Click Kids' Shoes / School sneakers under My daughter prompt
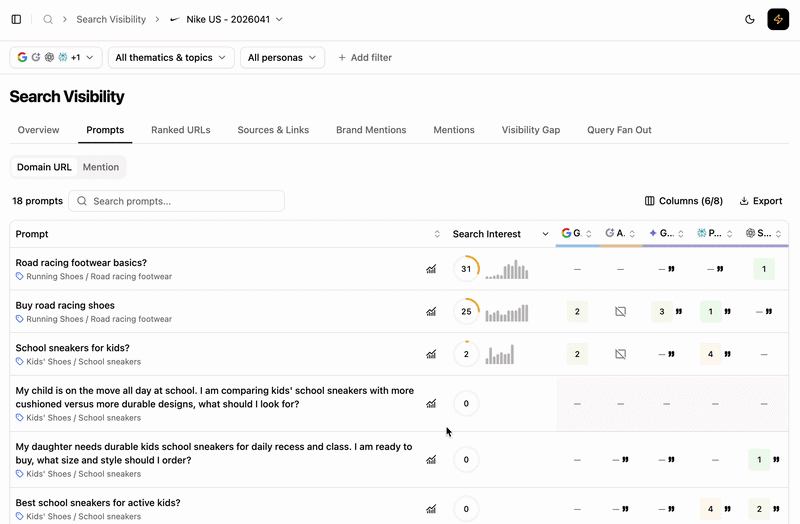This screenshot has width=800, height=524. point(83,473)
